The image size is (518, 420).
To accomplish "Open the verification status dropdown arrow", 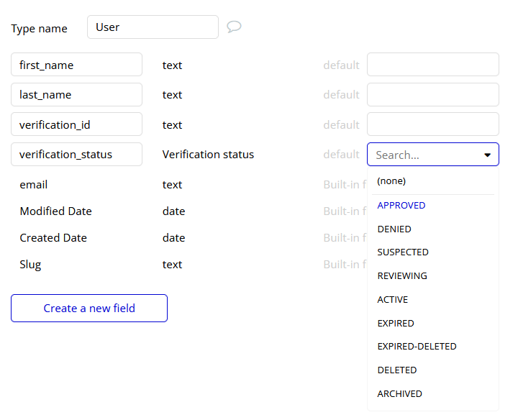I will [x=487, y=155].
